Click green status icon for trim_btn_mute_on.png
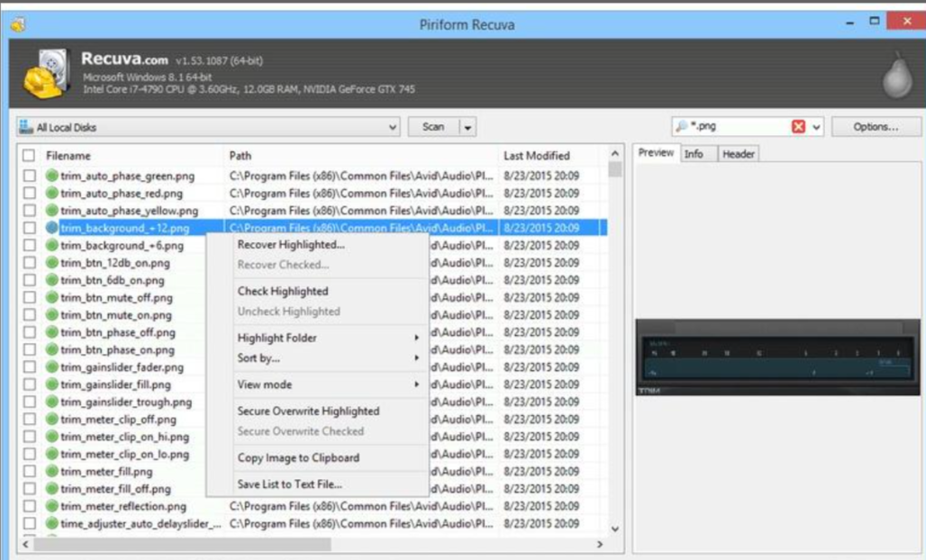This screenshot has width=926, height=560. (x=52, y=315)
